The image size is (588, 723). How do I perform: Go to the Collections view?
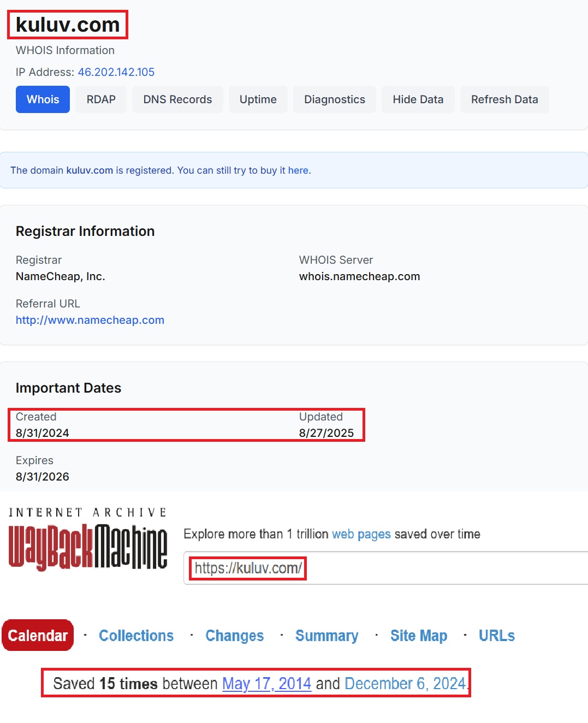click(136, 636)
